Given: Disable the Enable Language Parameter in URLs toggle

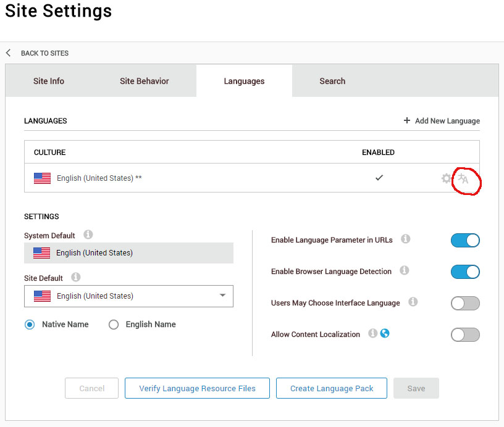Looking at the screenshot, I should pyautogui.click(x=465, y=241).
